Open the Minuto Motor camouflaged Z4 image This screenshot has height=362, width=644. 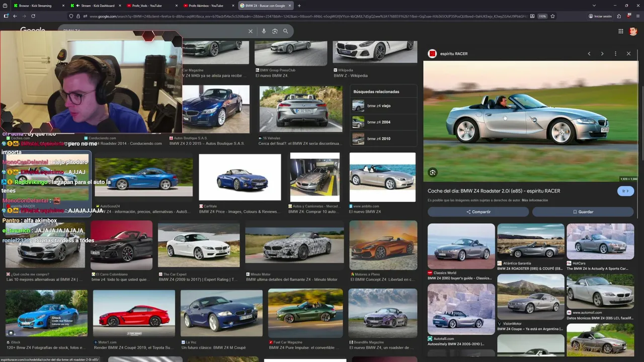click(x=295, y=245)
